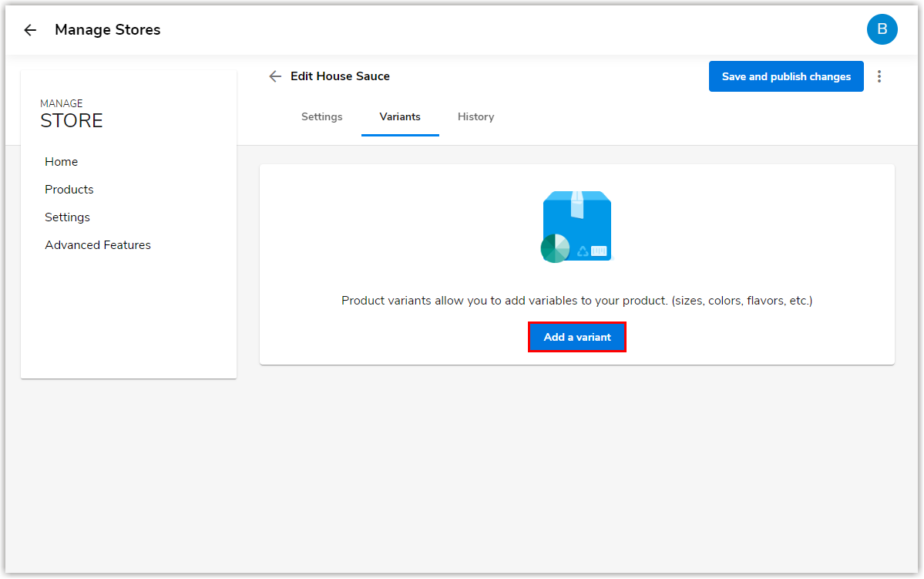Screen dimensions: 924x579
Task: Click the Add a variant button
Action: [x=577, y=337]
